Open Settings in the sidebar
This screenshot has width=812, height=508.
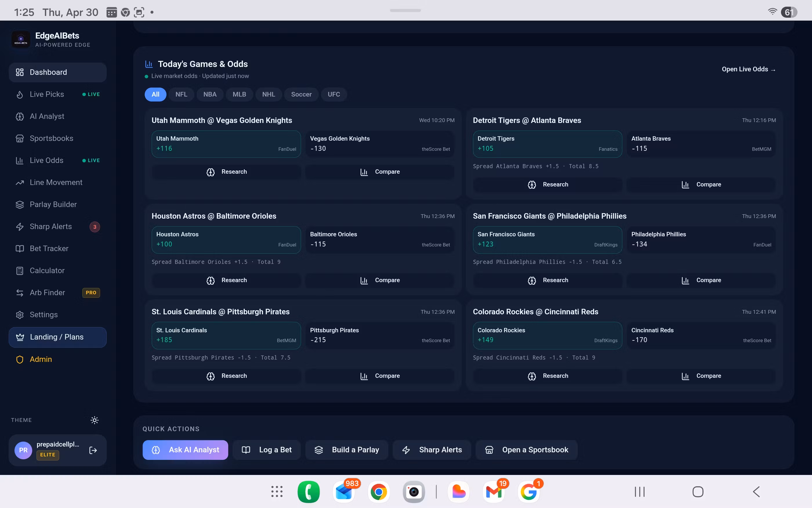click(57, 315)
